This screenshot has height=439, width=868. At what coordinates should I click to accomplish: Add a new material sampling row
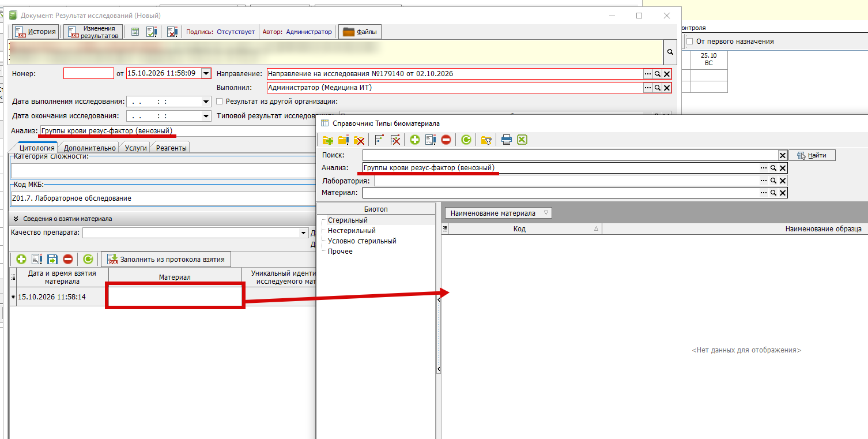(x=21, y=260)
